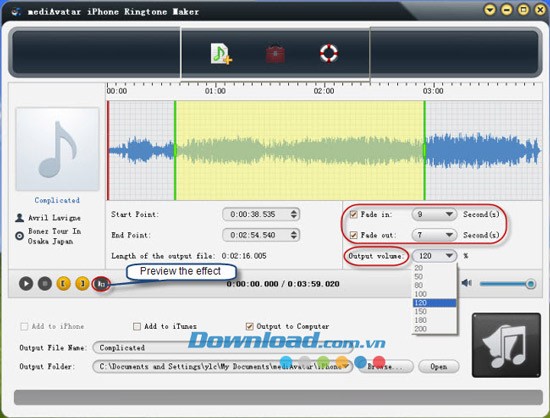The width and height of the screenshot is (550, 418).
Task: Click the Open folder button
Action: pos(439,366)
